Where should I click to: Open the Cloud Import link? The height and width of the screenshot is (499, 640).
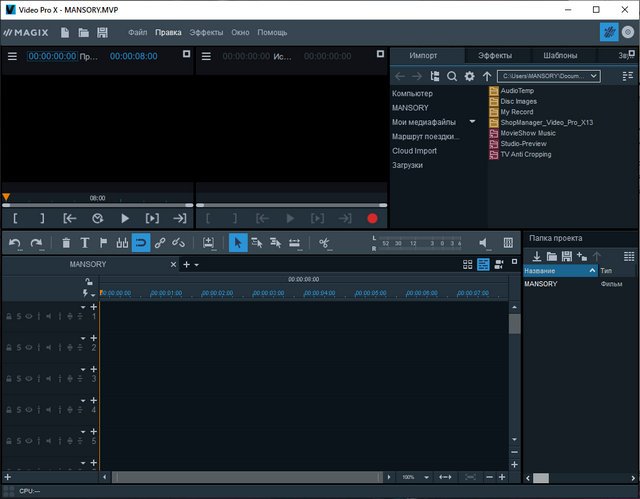(x=414, y=151)
